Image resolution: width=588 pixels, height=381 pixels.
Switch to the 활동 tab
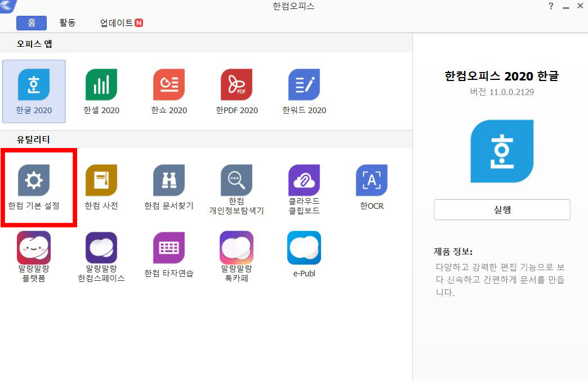tap(68, 23)
